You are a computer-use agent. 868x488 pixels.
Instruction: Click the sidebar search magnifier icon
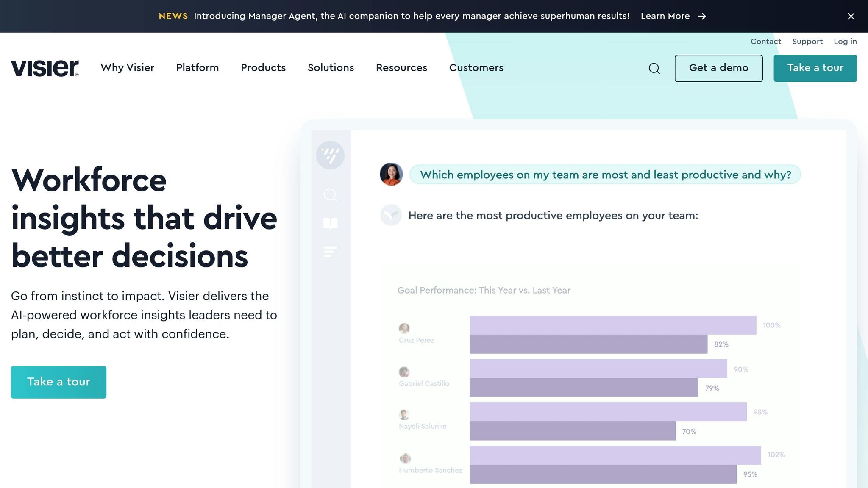click(x=330, y=195)
